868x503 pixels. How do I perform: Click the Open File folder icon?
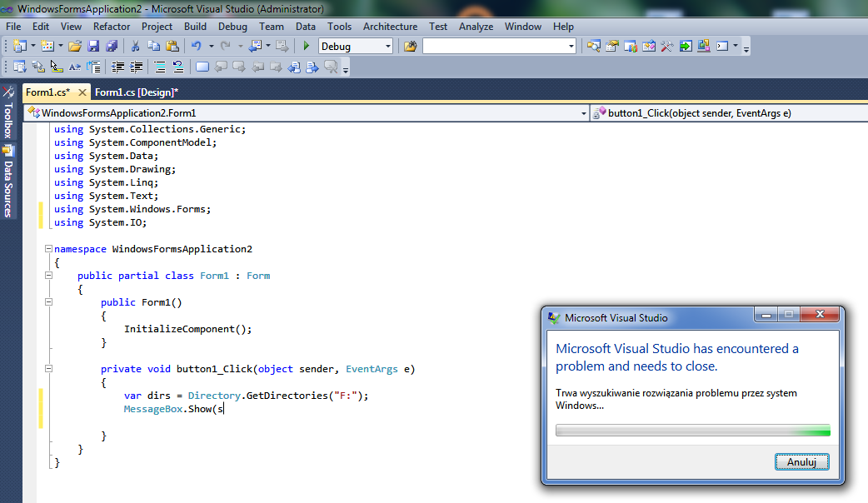point(75,47)
